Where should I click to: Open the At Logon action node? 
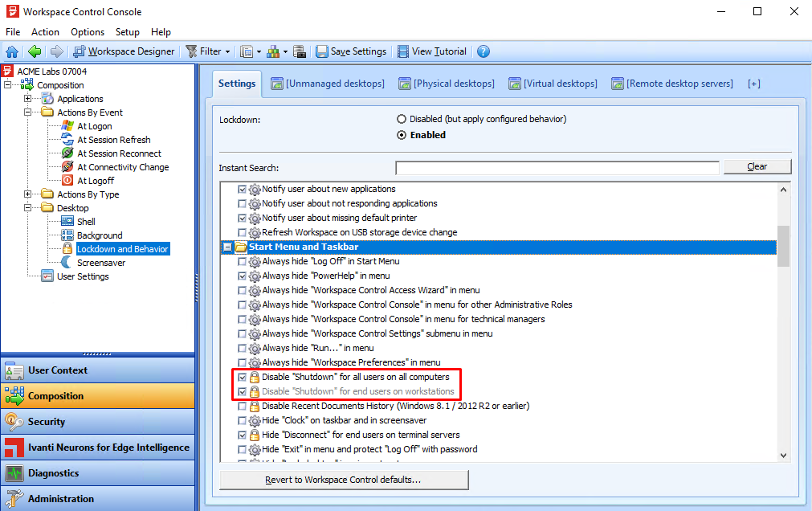tap(94, 126)
